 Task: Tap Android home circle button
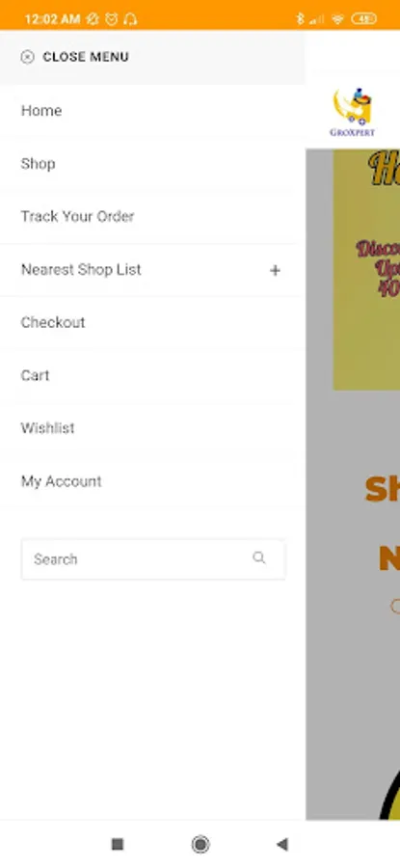[x=200, y=844]
